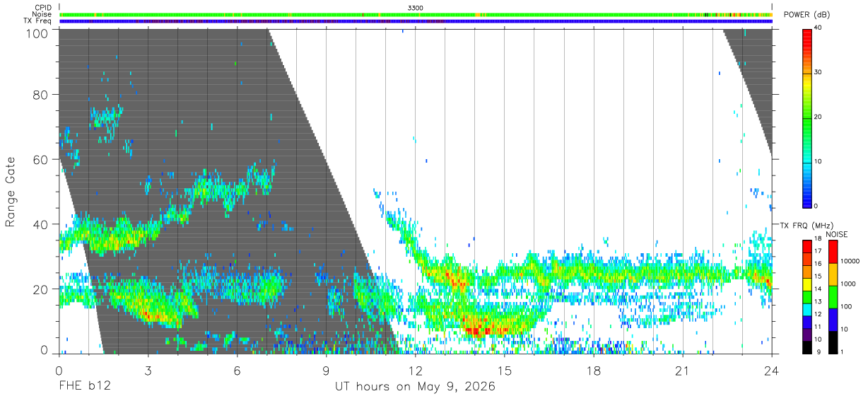This screenshot has height=401, width=868.
Task: Click the UT hours on May 9, 2026 title
Action: 415,387
